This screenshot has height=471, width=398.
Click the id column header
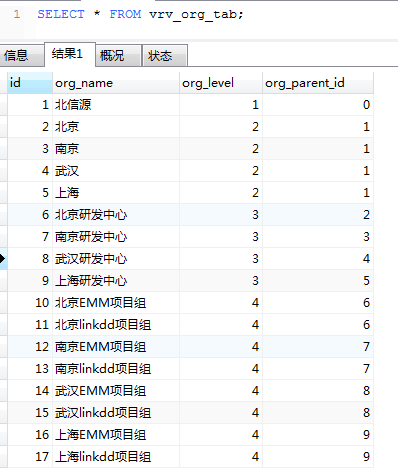[30, 83]
